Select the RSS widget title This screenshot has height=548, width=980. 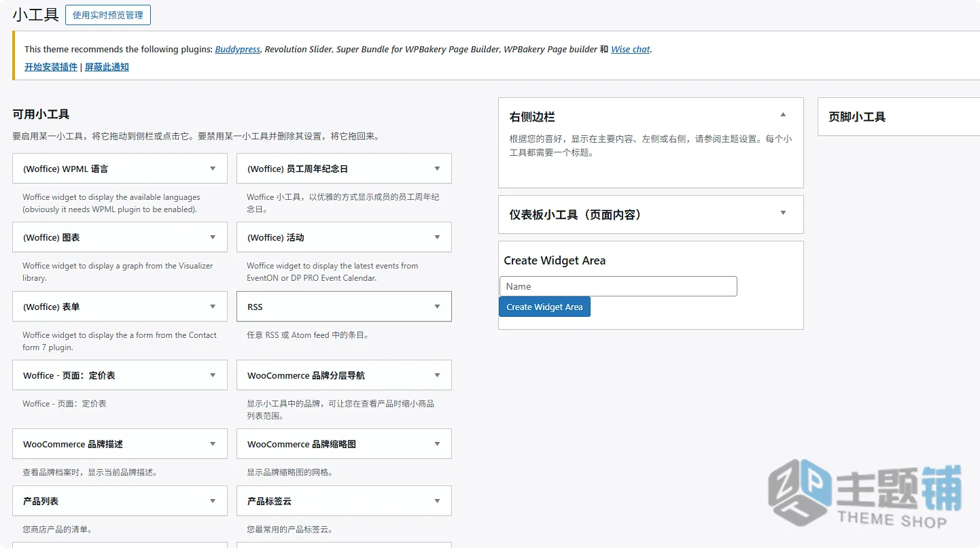click(255, 307)
